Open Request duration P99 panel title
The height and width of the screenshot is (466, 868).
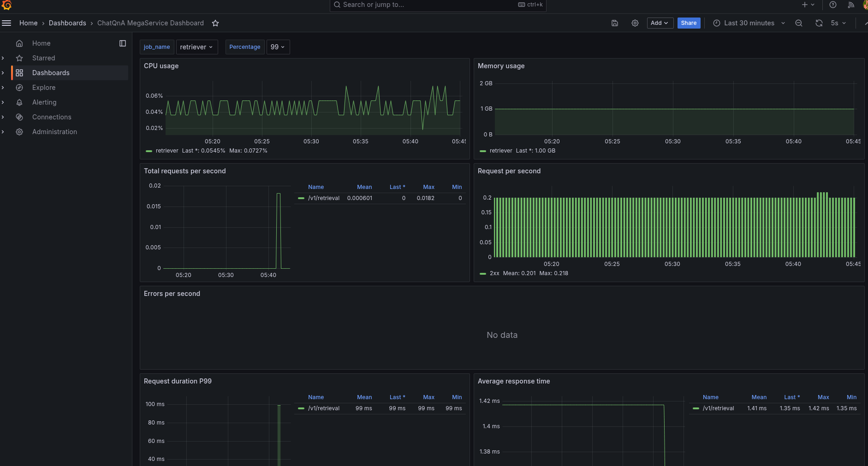coord(178,381)
